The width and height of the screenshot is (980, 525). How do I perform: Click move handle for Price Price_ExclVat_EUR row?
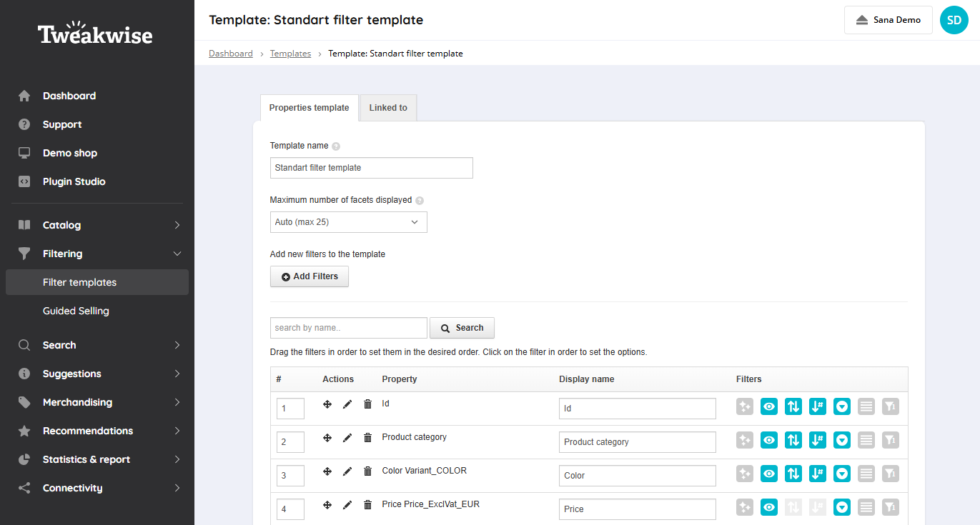click(327, 505)
